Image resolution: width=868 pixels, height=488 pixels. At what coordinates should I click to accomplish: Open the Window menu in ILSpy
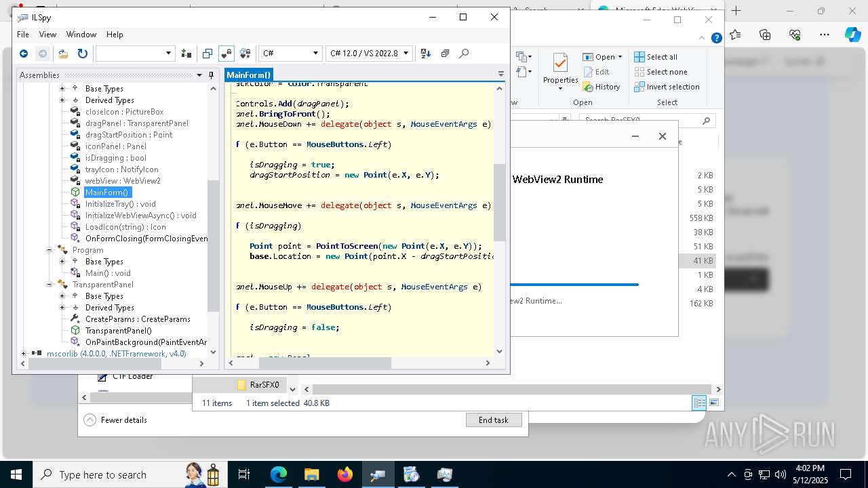[81, 35]
